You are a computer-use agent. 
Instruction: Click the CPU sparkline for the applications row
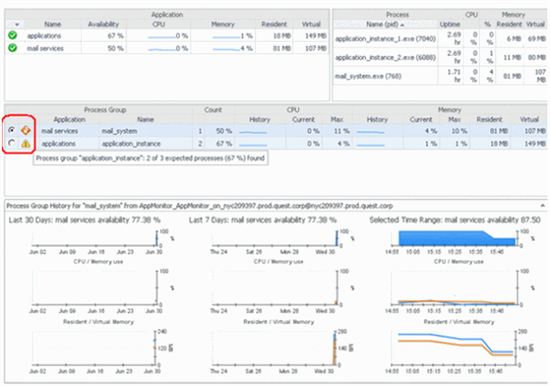pyautogui.click(x=162, y=37)
